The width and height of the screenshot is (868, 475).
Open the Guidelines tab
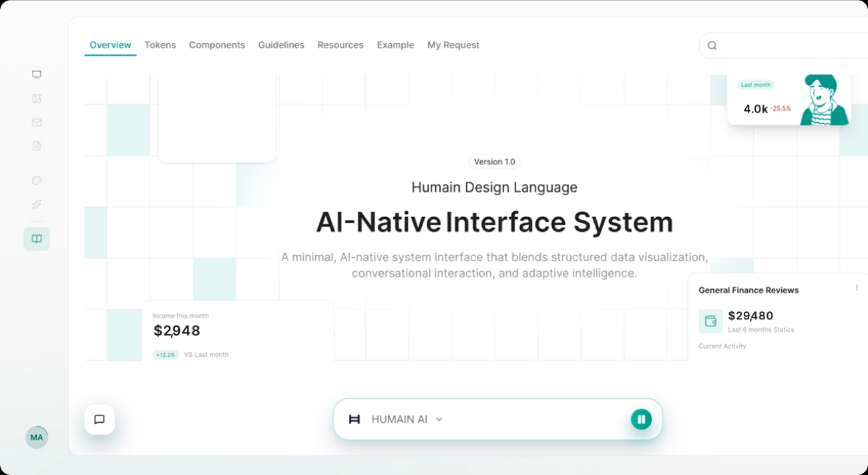click(x=281, y=45)
